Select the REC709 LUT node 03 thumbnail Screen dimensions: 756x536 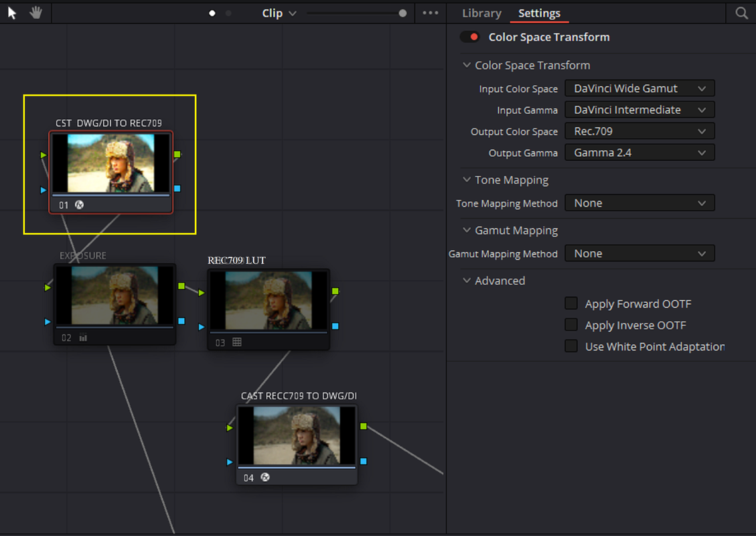point(269,300)
